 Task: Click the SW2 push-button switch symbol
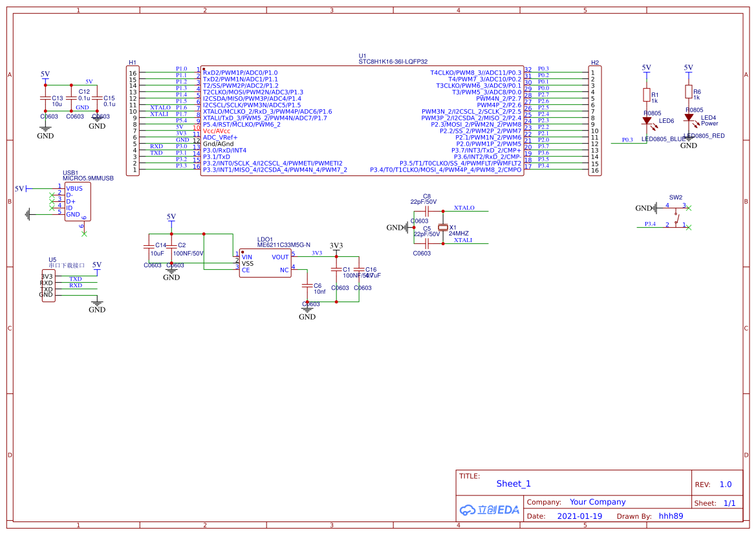point(677,215)
